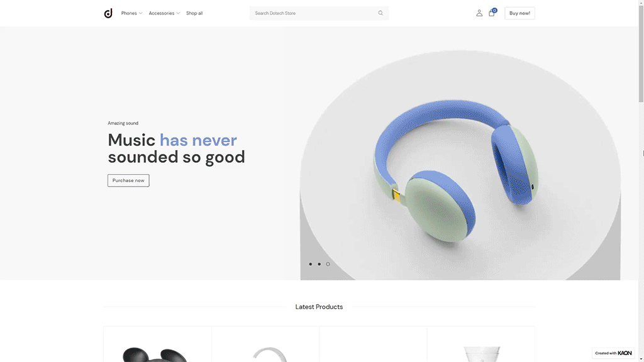Click the Dotech 'd' logo icon
Viewport: 644px width, 362px height.
pyautogui.click(x=108, y=13)
